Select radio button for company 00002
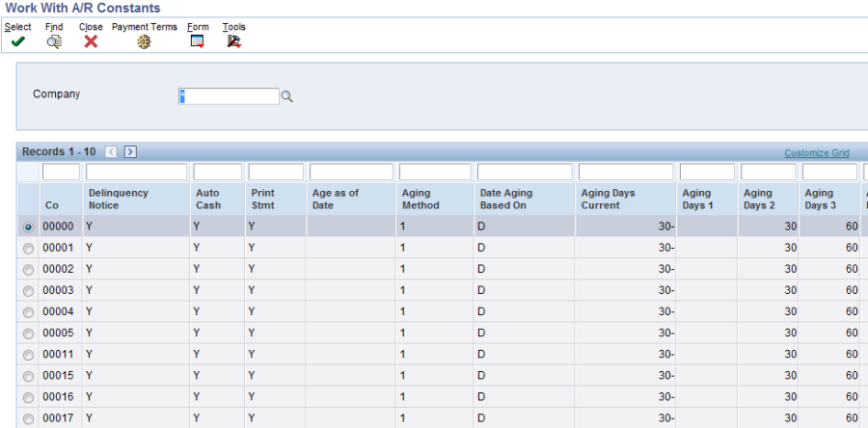Screen dimensions: 868x428 click(x=28, y=270)
